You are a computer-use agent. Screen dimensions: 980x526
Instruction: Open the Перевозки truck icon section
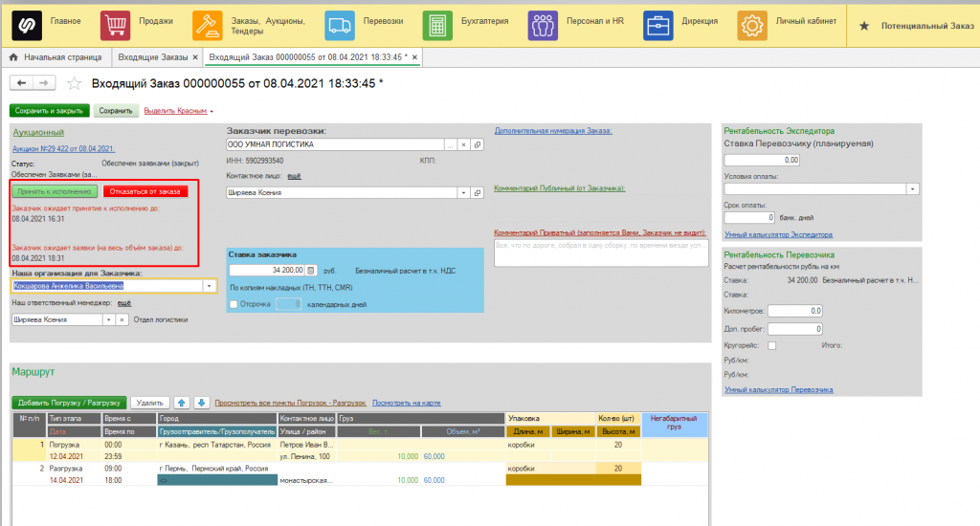point(340,25)
